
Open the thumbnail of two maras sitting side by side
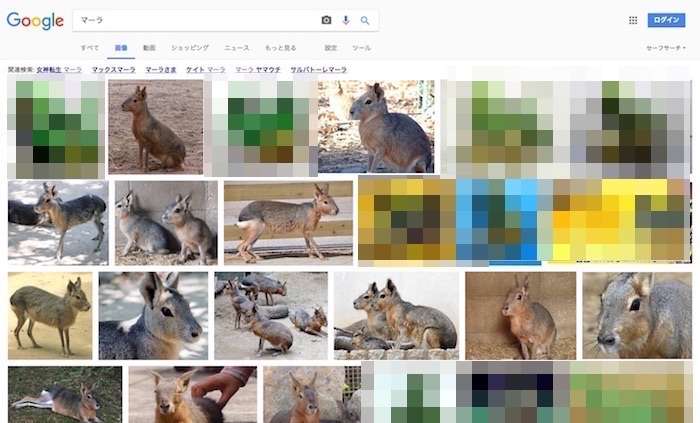pos(166,222)
